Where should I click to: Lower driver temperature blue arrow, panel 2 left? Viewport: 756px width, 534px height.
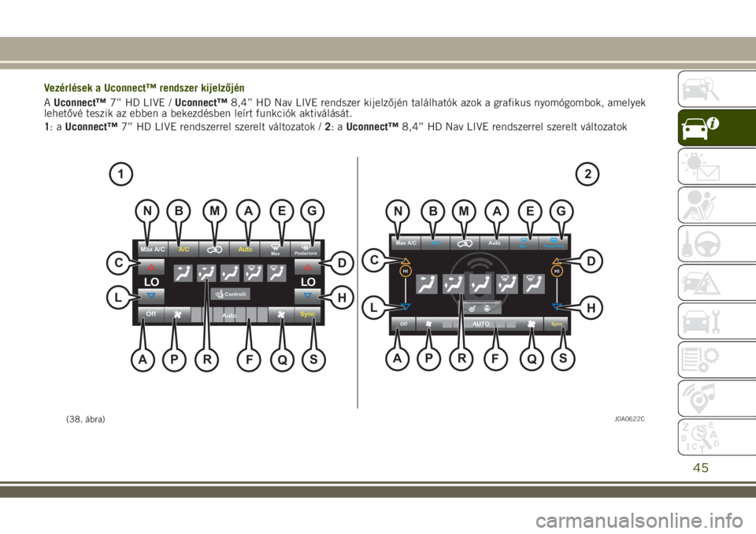(x=406, y=306)
